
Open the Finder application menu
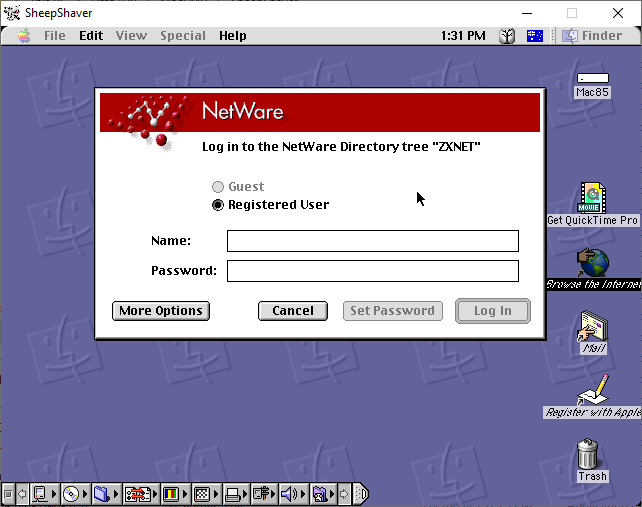(x=592, y=36)
